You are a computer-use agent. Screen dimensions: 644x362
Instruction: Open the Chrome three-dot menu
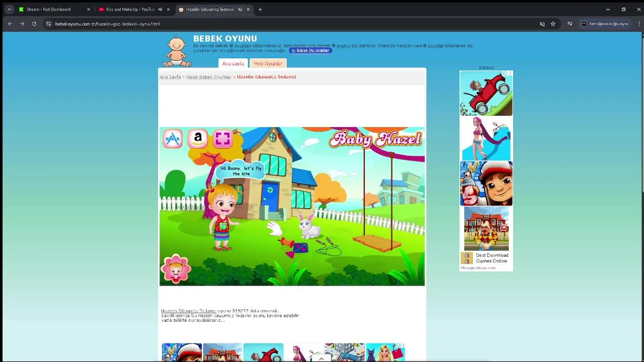639,24
